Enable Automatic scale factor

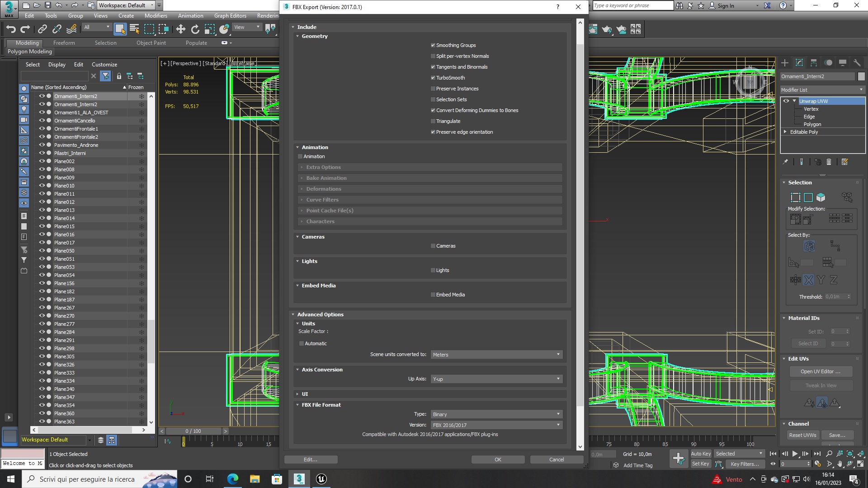click(302, 343)
